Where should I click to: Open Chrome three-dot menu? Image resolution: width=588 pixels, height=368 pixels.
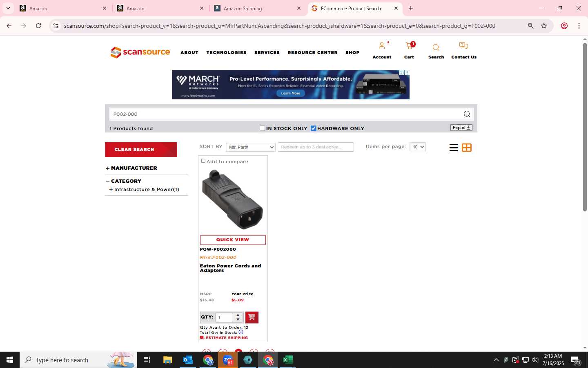(579, 26)
